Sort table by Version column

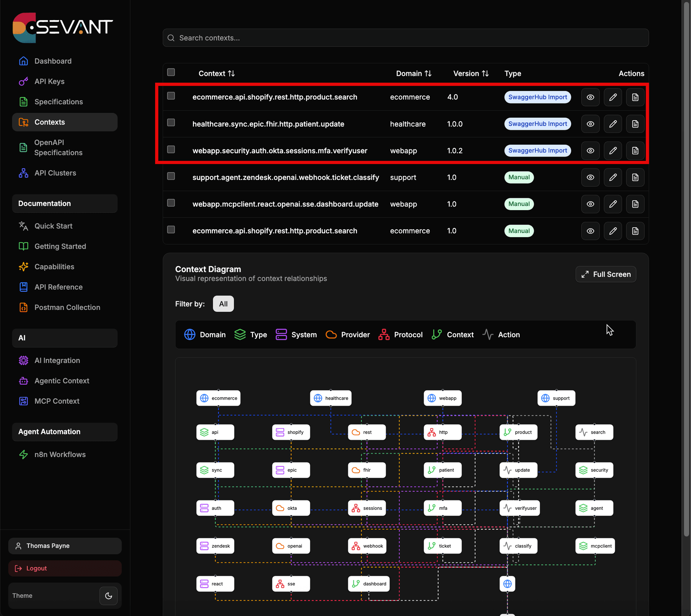tap(471, 73)
